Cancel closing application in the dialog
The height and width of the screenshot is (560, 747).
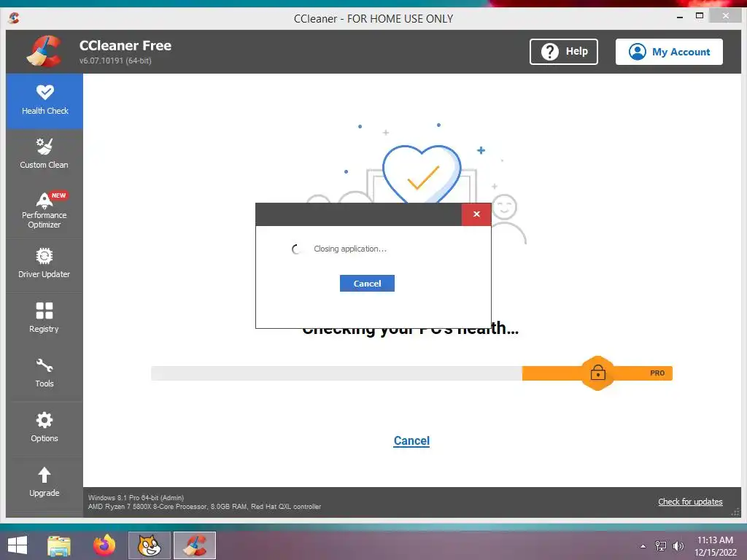(367, 284)
